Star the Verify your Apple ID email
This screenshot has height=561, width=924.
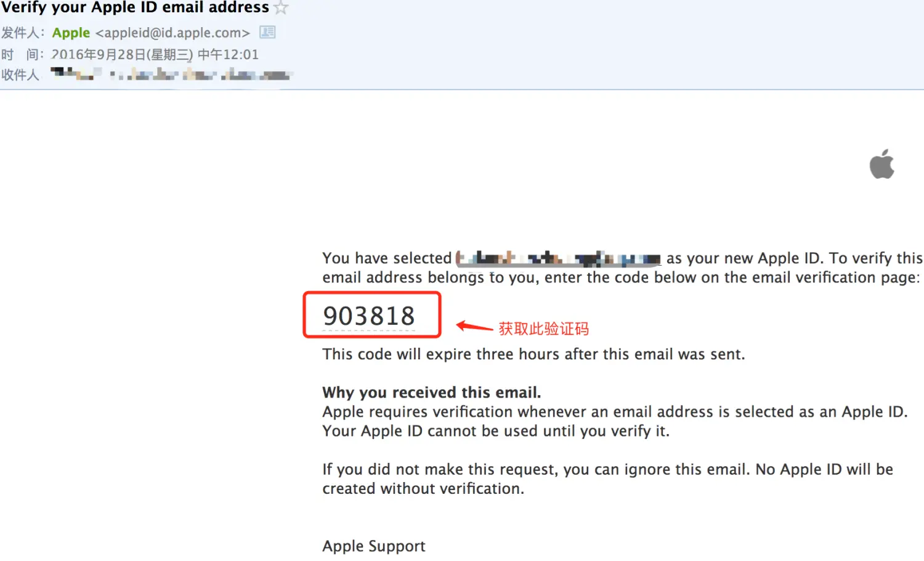(x=281, y=8)
